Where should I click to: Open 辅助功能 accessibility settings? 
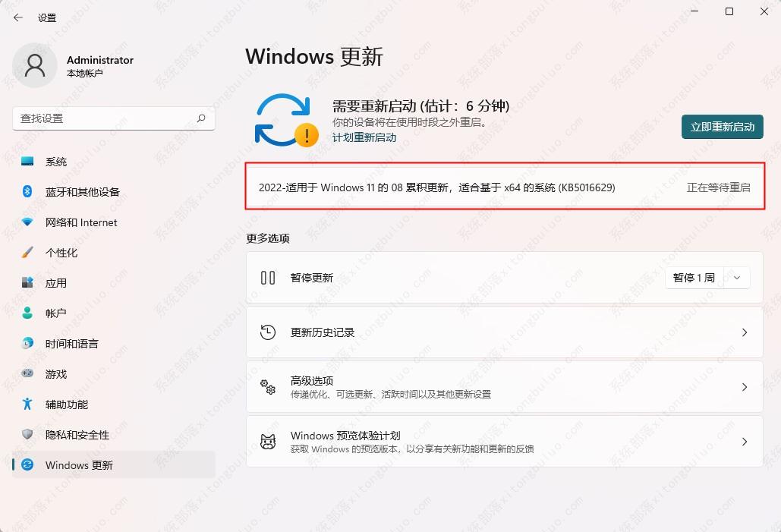[x=66, y=405]
